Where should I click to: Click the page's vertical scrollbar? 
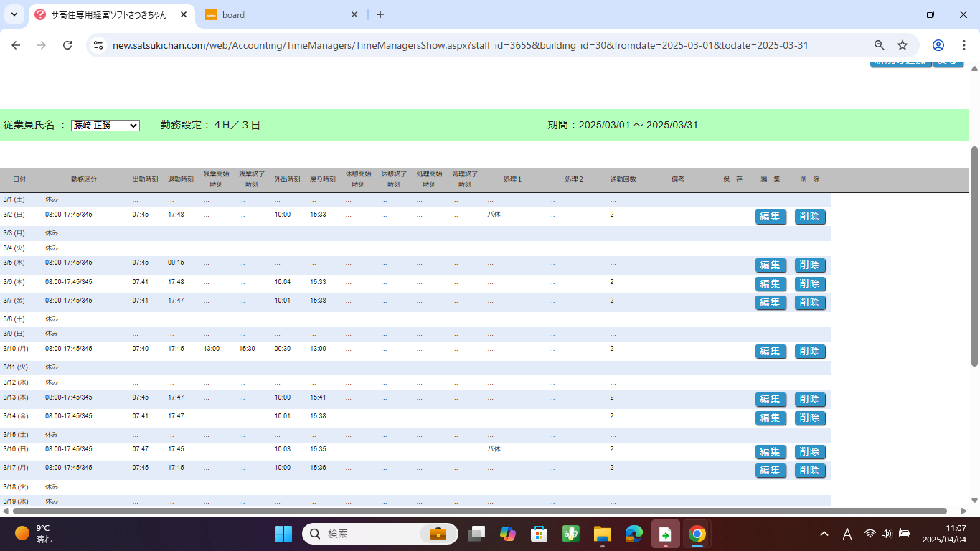click(x=974, y=287)
